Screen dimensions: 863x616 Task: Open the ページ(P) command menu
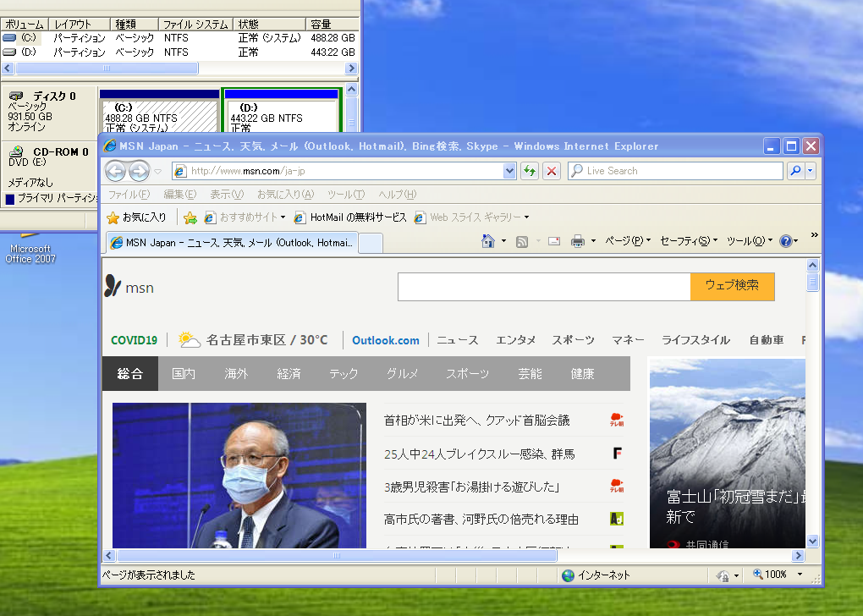628,240
